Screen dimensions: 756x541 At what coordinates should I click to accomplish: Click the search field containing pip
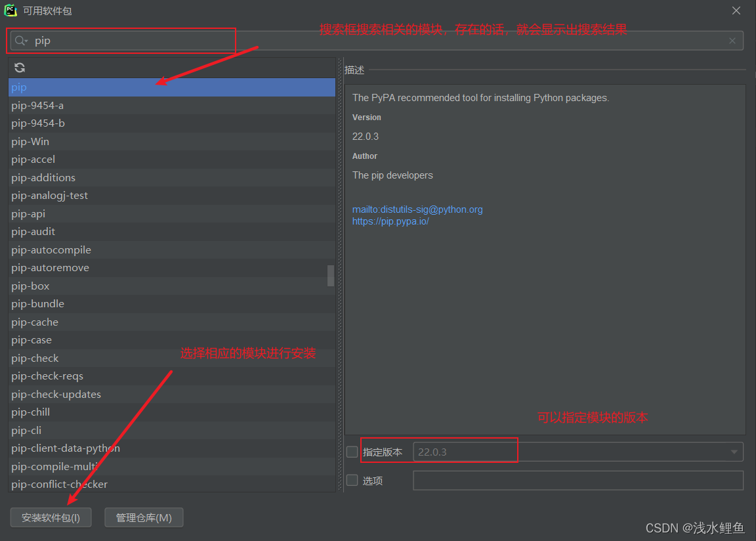(x=376, y=41)
